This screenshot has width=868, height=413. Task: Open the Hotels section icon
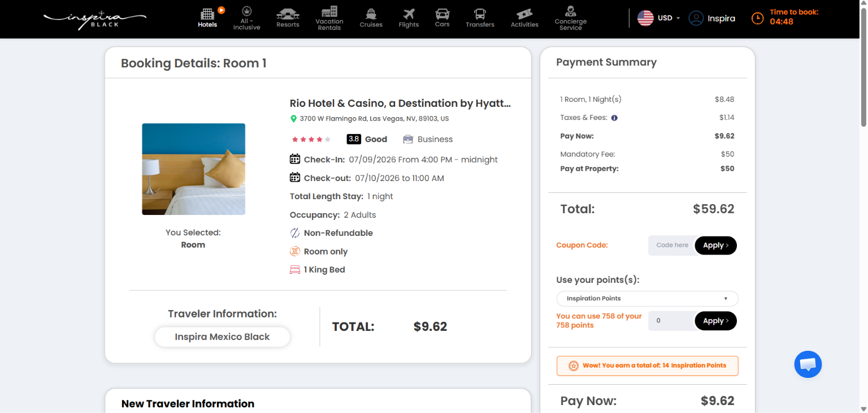point(207,13)
